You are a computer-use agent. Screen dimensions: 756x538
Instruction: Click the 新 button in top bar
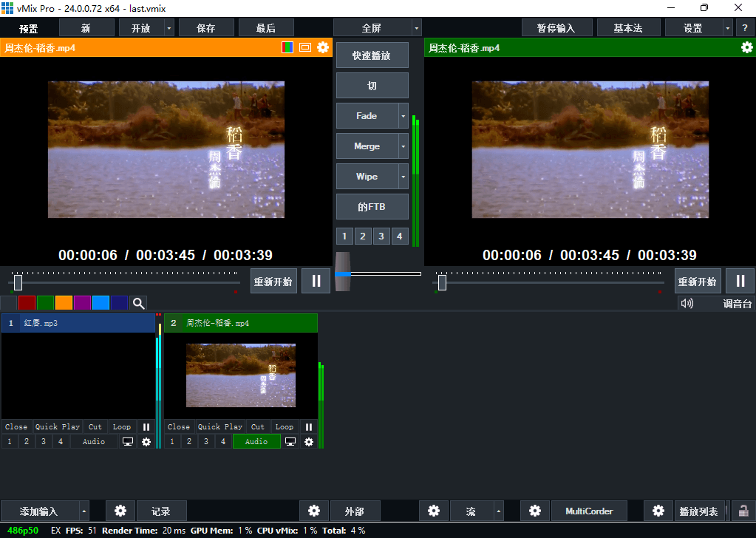tap(86, 28)
